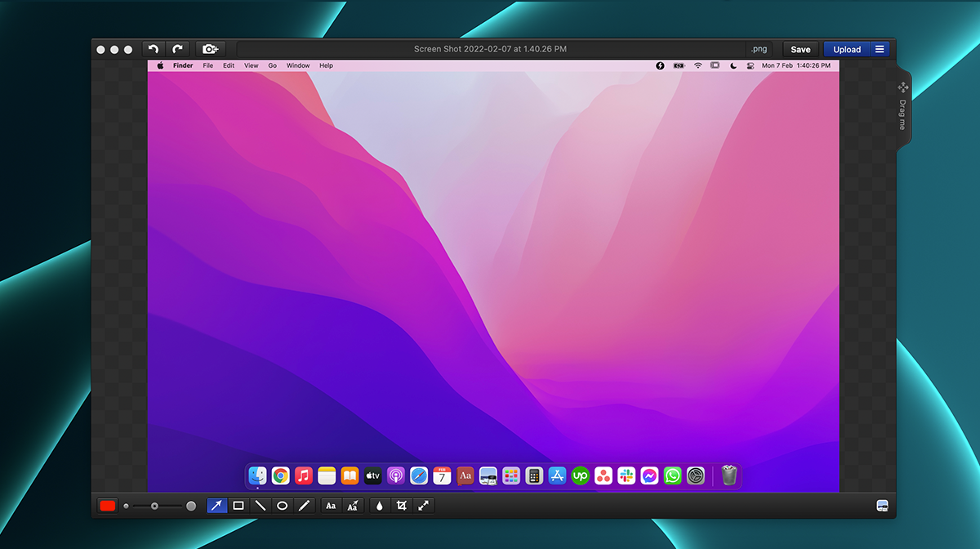Click the line thickness slider handle
This screenshot has width=980, height=549.
[154, 507]
